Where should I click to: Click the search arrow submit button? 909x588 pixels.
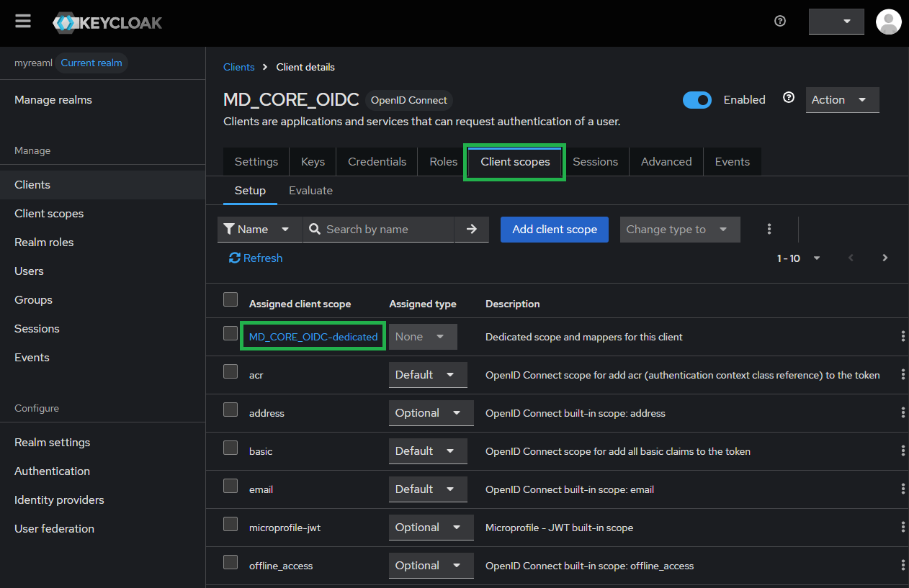pyautogui.click(x=472, y=230)
